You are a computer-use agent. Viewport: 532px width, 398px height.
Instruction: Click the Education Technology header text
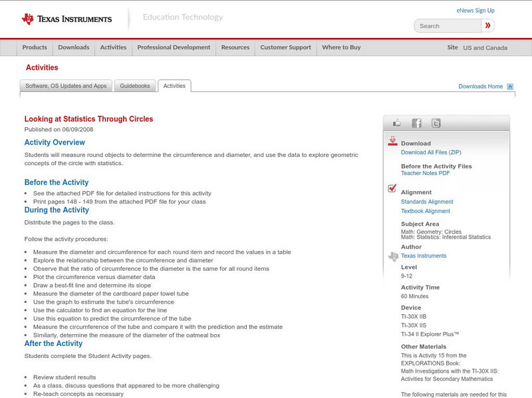point(183,17)
